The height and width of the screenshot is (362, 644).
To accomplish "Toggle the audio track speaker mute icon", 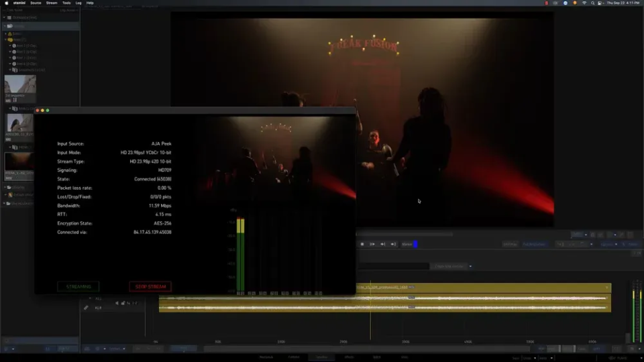I will pyautogui.click(x=117, y=303).
